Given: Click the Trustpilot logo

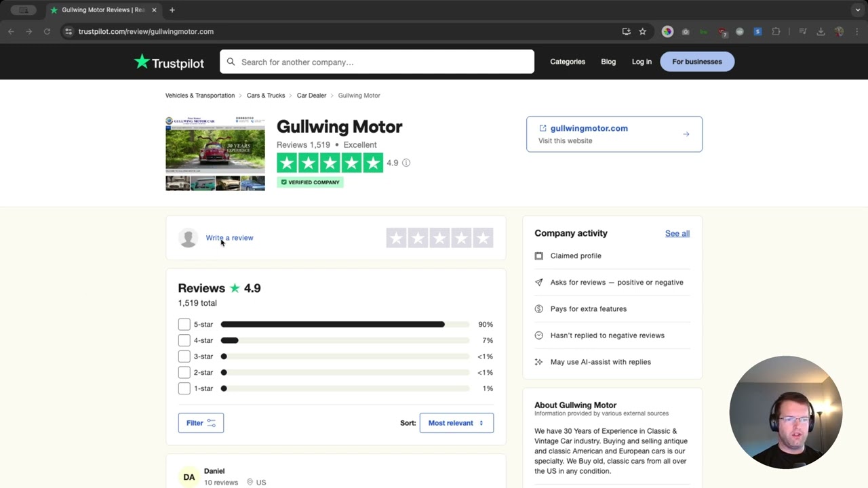Looking at the screenshot, I should click(x=169, y=62).
